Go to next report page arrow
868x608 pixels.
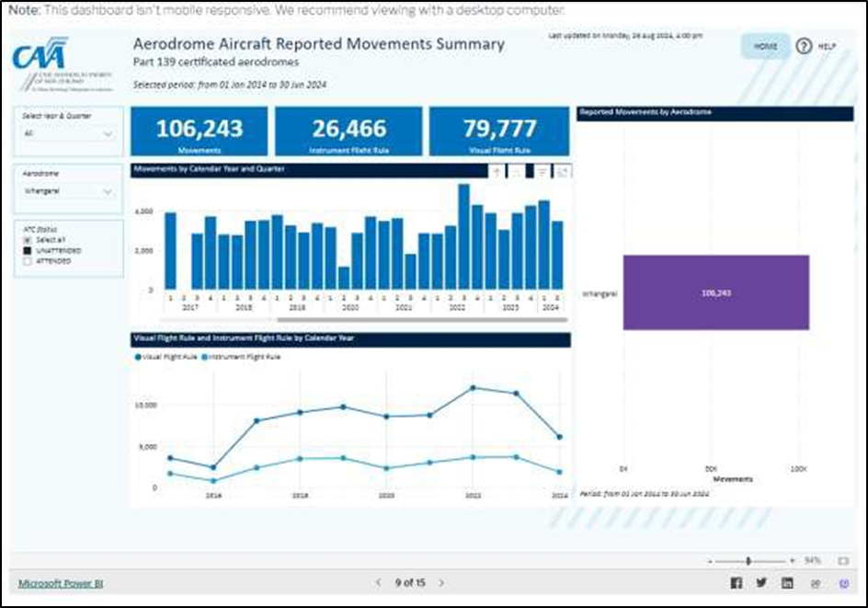(441, 582)
